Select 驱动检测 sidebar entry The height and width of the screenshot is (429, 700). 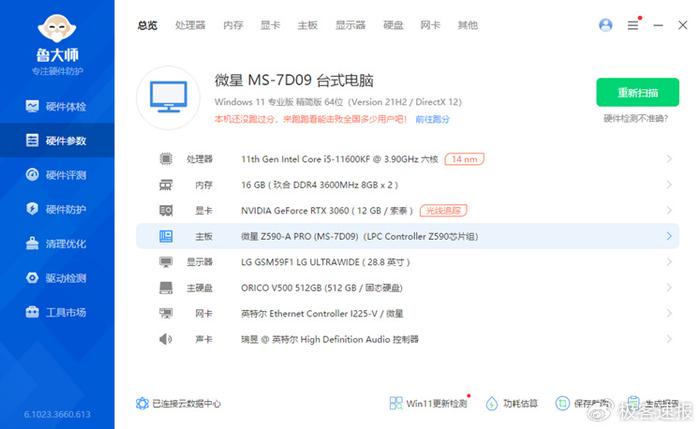[x=56, y=278]
